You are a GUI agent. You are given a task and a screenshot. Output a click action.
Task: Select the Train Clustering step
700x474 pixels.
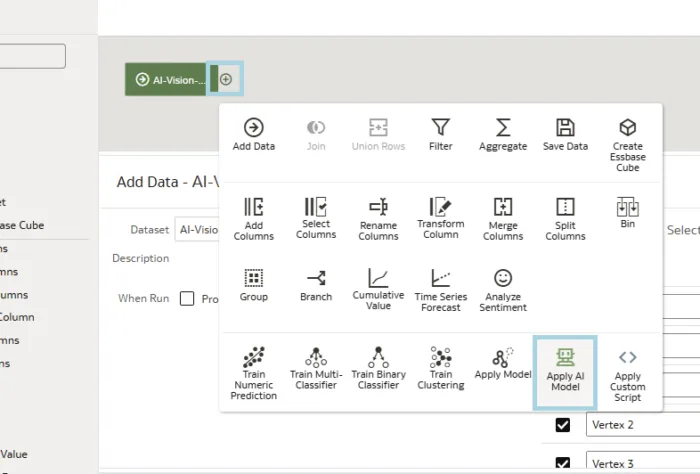[440, 358]
